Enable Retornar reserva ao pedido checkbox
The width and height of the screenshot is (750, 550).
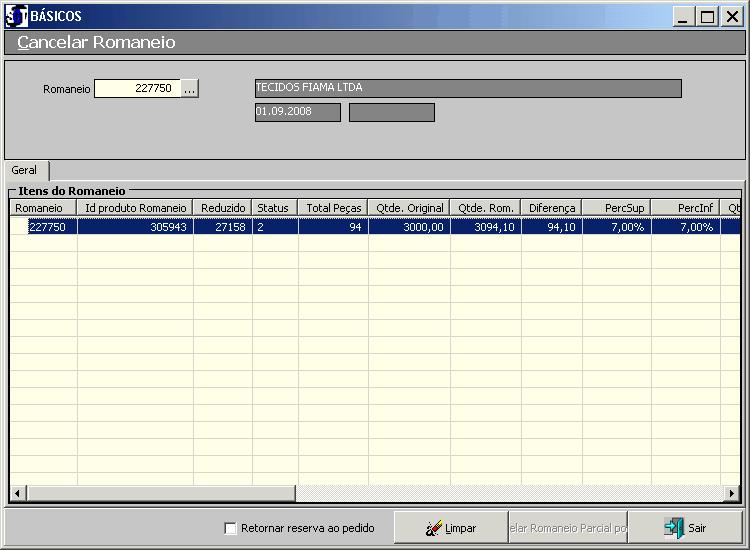point(231,528)
